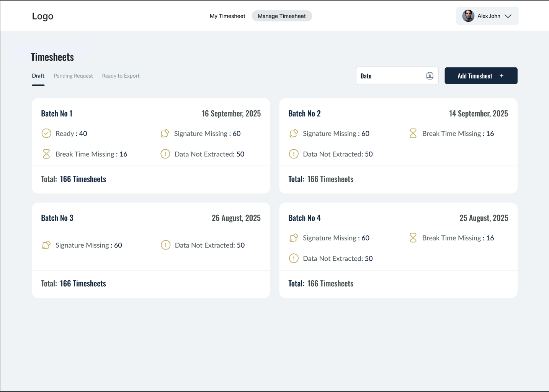This screenshot has width=549, height=392.
Task: Open the calendar icon in the Date field
Action: pos(429,75)
